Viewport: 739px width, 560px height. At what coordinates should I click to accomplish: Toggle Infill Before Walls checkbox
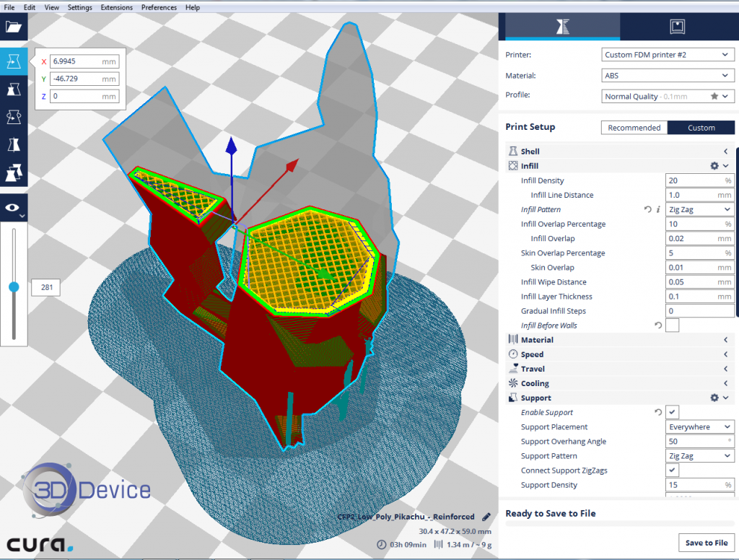click(672, 325)
